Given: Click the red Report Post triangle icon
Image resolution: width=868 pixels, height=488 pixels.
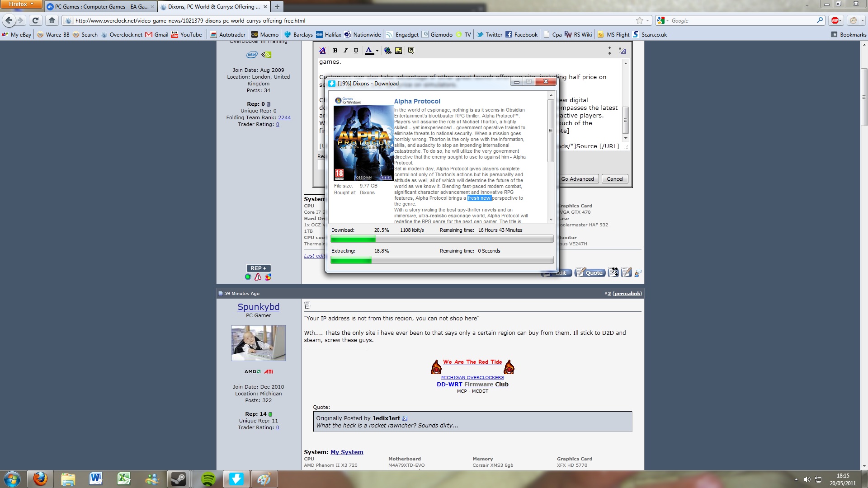Looking at the screenshot, I should [x=258, y=277].
